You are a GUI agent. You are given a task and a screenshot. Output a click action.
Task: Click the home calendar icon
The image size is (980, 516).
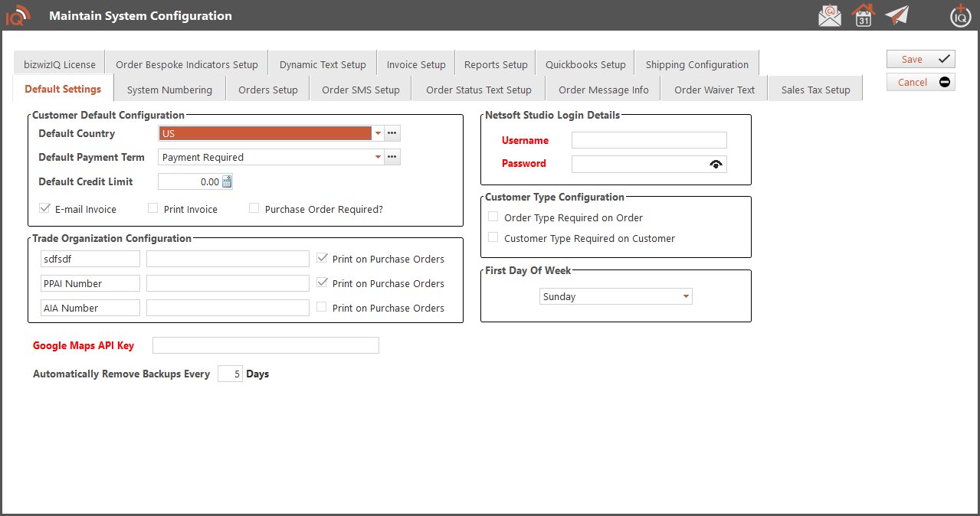[864, 15]
